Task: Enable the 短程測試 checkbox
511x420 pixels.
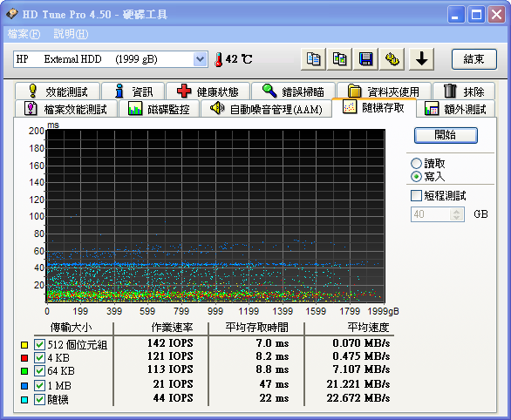Action: click(x=416, y=196)
